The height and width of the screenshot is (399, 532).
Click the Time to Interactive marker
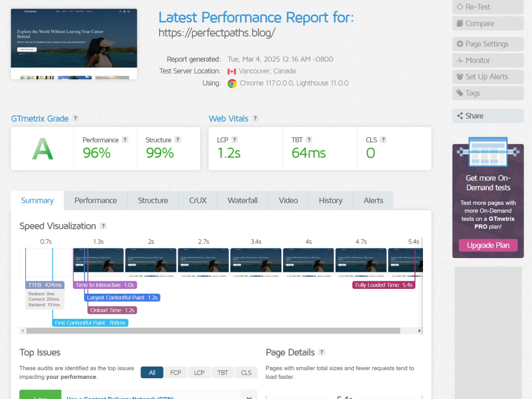[105, 285]
